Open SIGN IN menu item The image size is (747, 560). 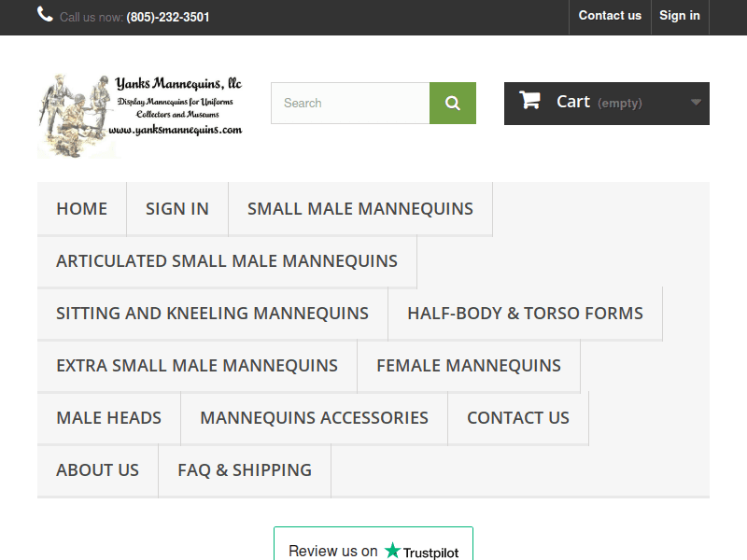pyautogui.click(x=177, y=209)
